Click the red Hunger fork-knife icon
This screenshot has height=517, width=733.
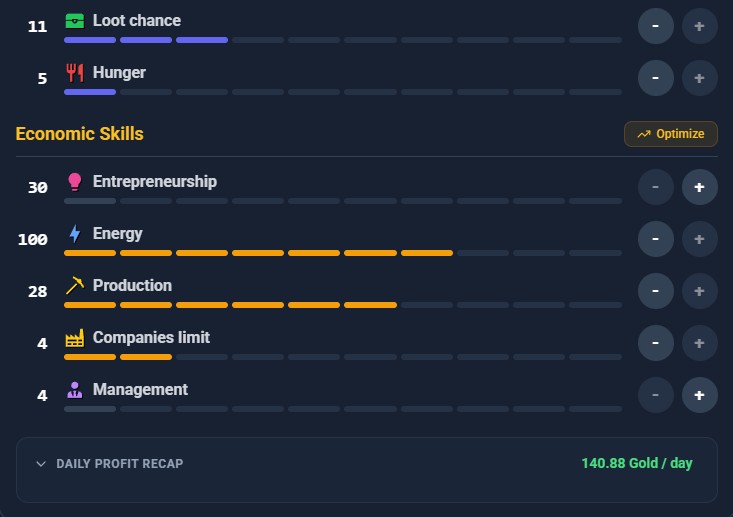(75, 73)
